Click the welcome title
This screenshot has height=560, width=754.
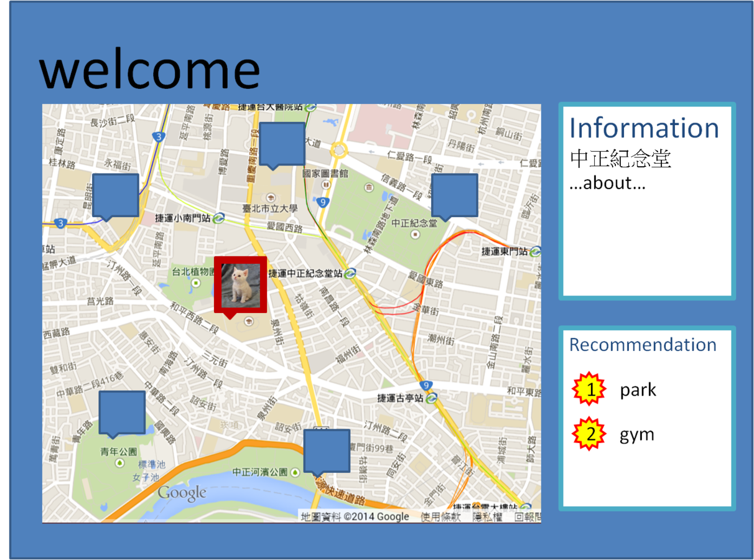[149, 70]
